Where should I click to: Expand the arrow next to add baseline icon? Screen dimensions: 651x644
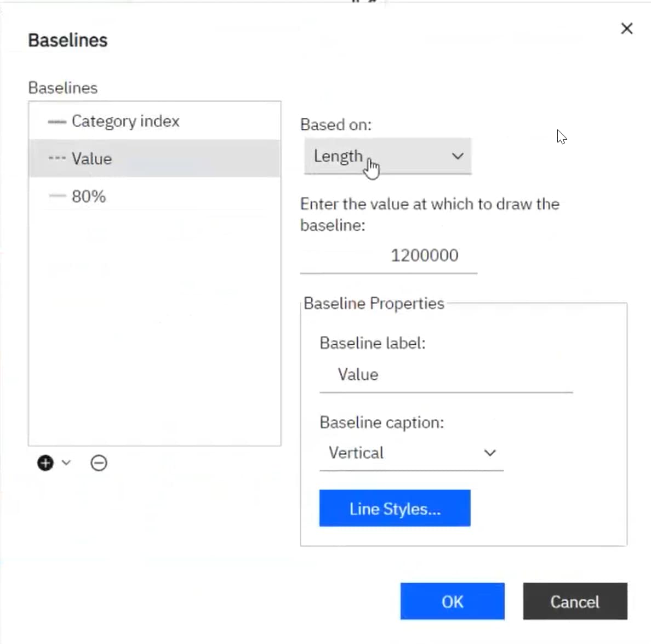(x=66, y=463)
